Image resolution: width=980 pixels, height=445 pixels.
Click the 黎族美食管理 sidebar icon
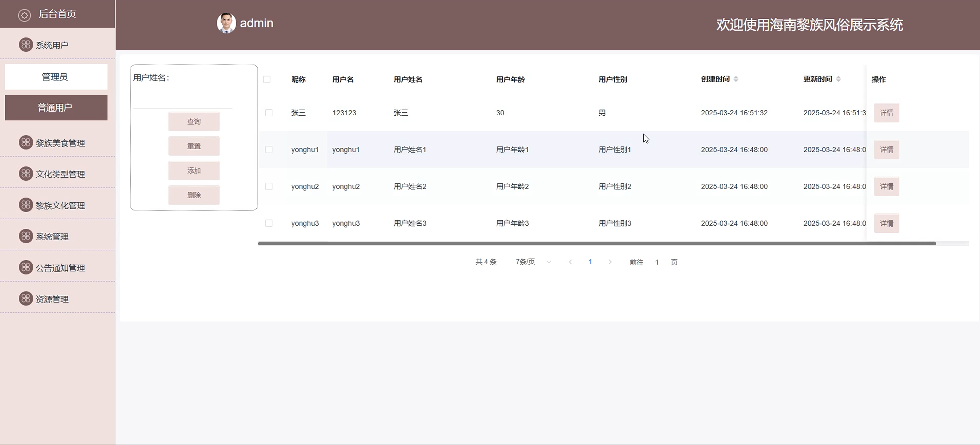(26, 143)
